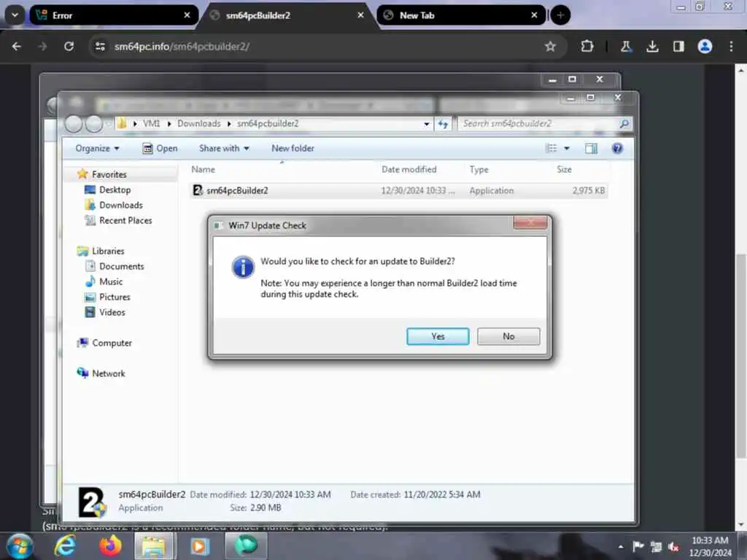Image resolution: width=747 pixels, height=560 pixels.
Task: Open the Windows Start menu
Action: 20,545
